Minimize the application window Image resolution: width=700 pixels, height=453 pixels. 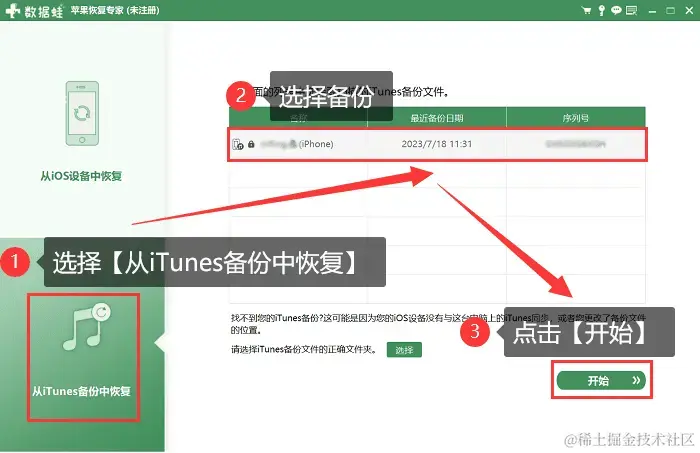(x=652, y=11)
